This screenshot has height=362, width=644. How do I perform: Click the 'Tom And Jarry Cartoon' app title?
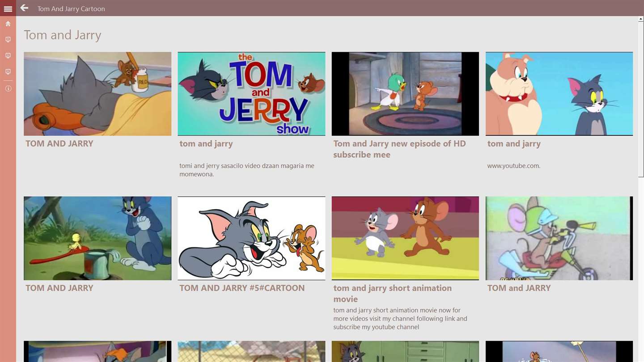tap(71, 8)
